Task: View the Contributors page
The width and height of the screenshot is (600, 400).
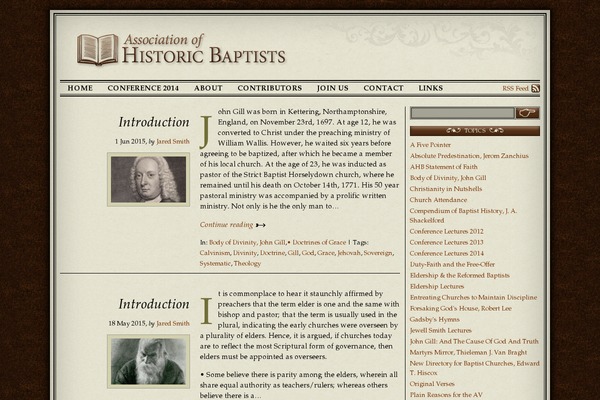Action: (x=269, y=88)
